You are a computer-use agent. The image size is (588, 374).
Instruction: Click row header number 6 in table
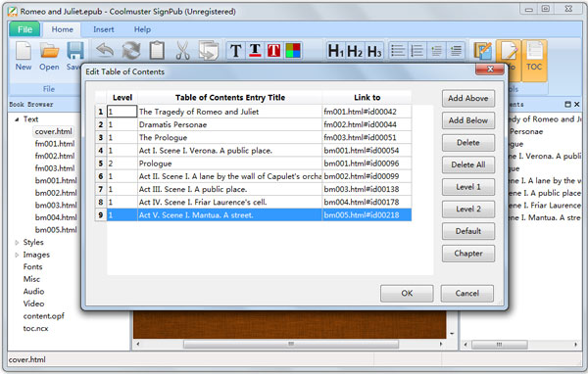(x=101, y=176)
